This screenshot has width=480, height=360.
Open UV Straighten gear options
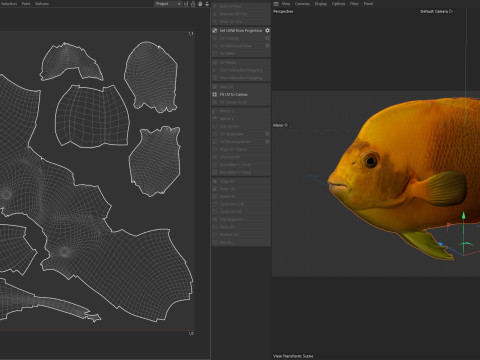pos(267,134)
